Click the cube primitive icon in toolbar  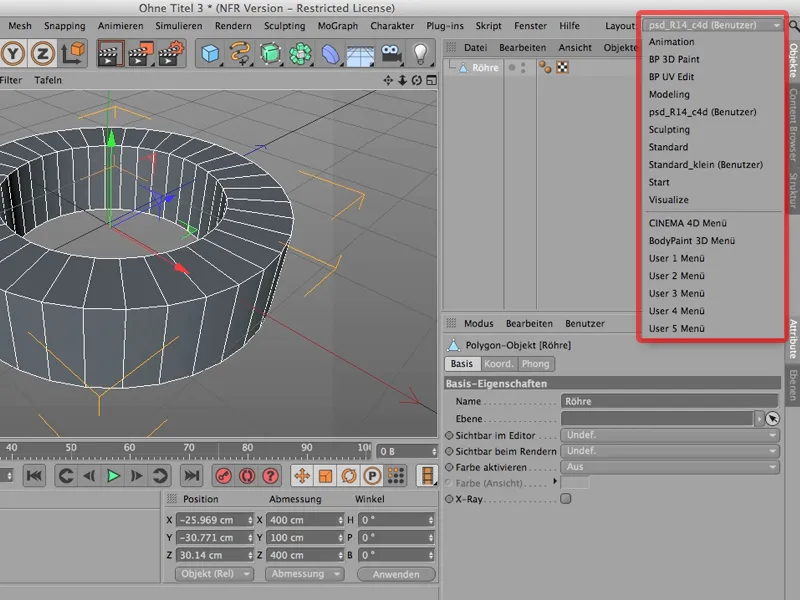(x=210, y=53)
